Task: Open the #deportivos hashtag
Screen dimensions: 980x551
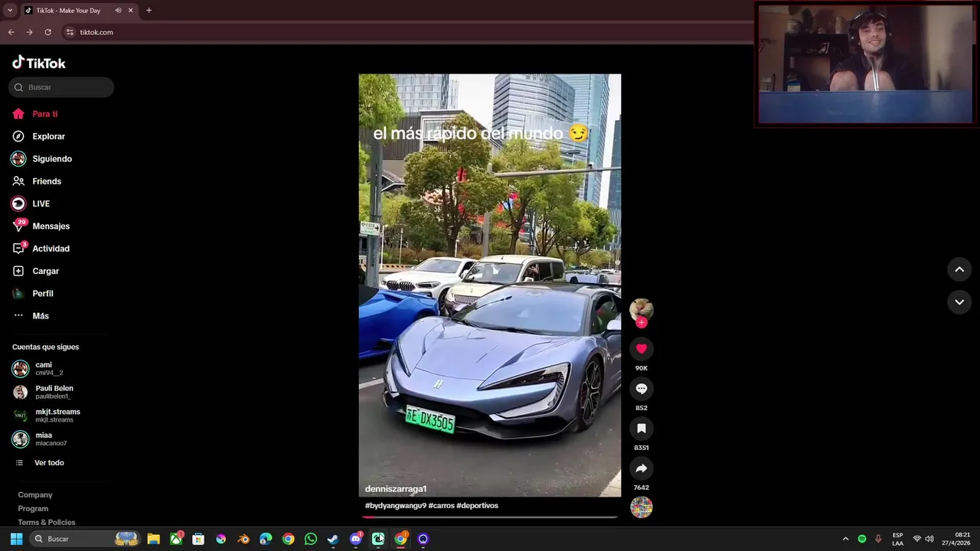Action: click(477, 506)
